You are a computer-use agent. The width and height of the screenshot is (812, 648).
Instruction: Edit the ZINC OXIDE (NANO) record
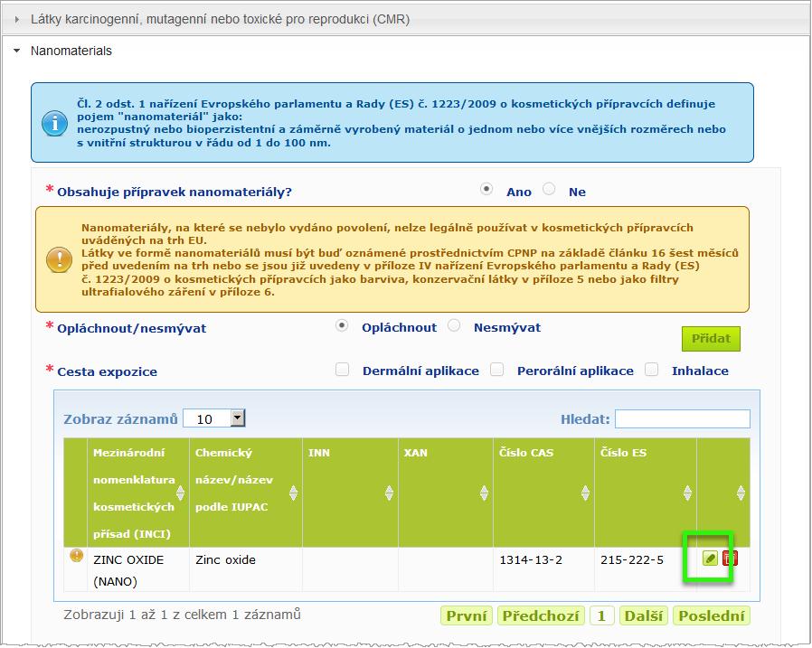[710, 559]
